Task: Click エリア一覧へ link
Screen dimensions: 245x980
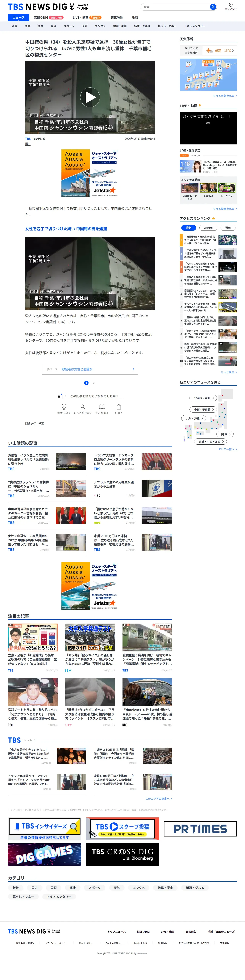Action: tap(227, 449)
